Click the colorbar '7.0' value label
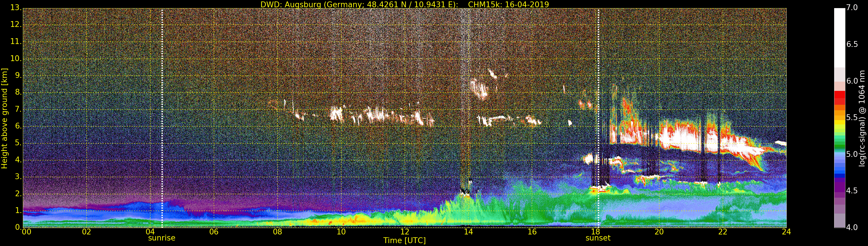The image size is (868, 246). (852, 8)
